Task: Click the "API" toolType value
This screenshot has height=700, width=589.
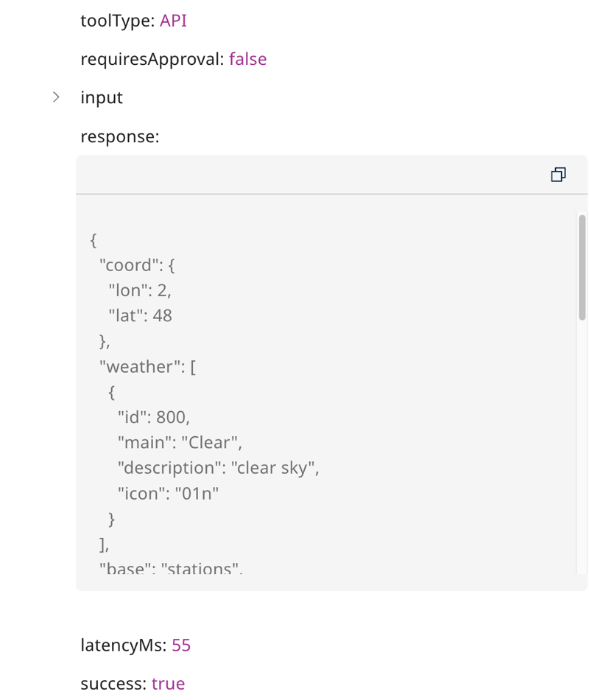Action: 173,21
